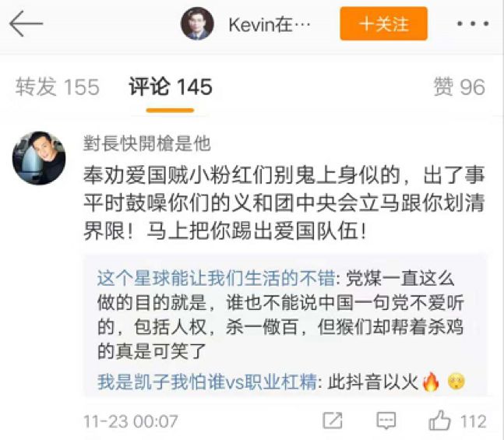Like the comment with the thumbs-up icon

[x=439, y=421]
